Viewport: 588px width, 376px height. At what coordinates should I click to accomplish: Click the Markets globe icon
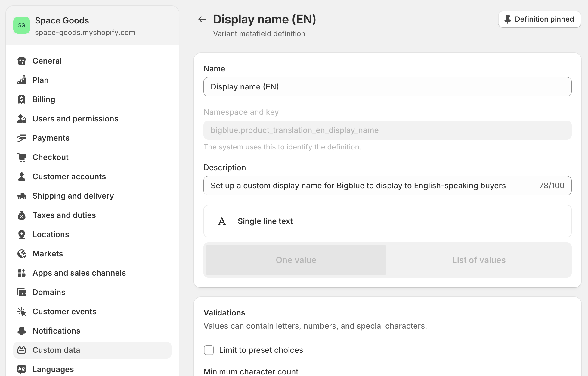coord(22,254)
